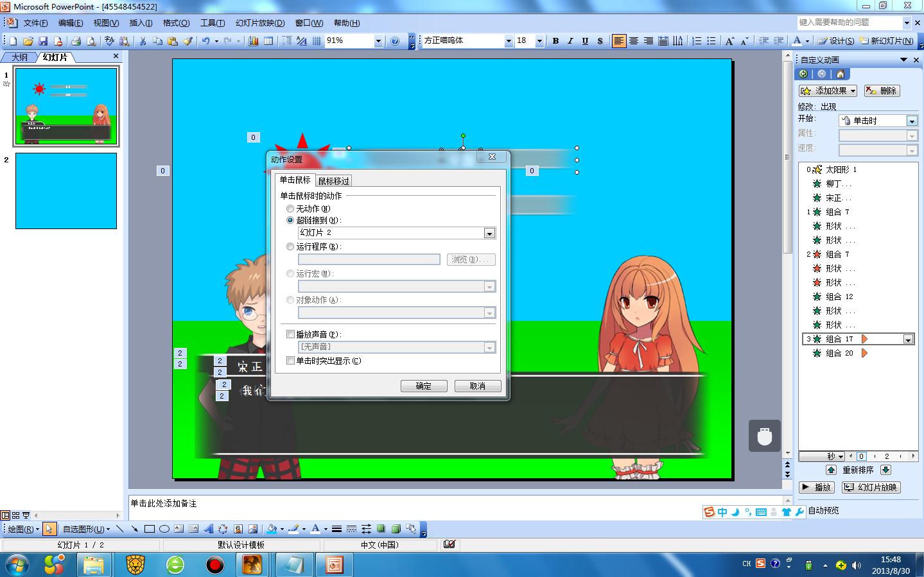The width and height of the screenshot is (924, 577).
Task: Open the 开始 单击时 dropdown
Action: pos(911,121)
